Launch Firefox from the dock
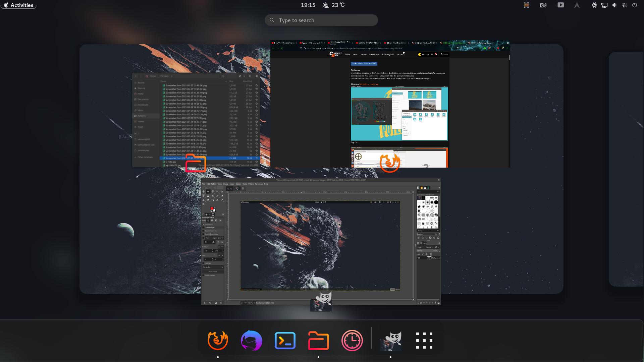The width and height of the screenshot is (644, 362). pyautogui.click(x=218, y=341)
